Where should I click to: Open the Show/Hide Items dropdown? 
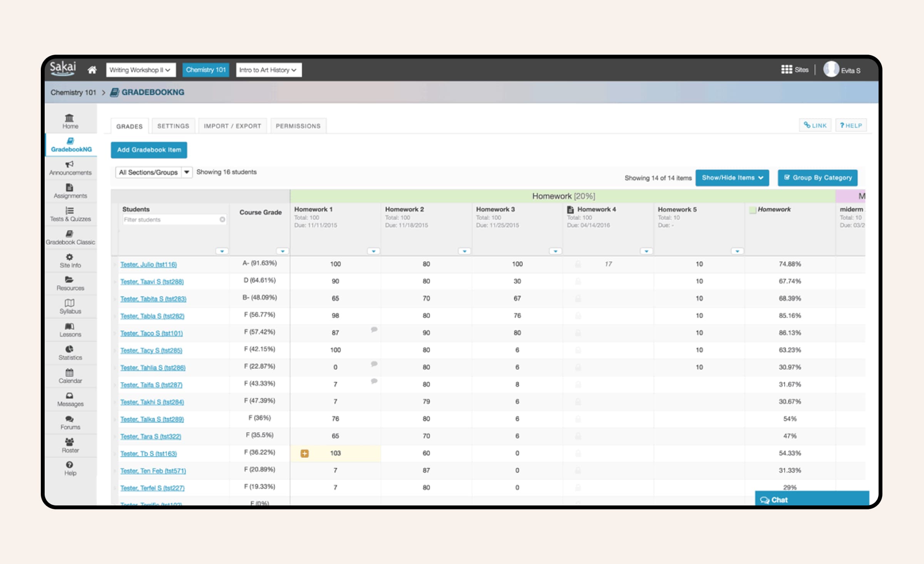tap(732, 178)
